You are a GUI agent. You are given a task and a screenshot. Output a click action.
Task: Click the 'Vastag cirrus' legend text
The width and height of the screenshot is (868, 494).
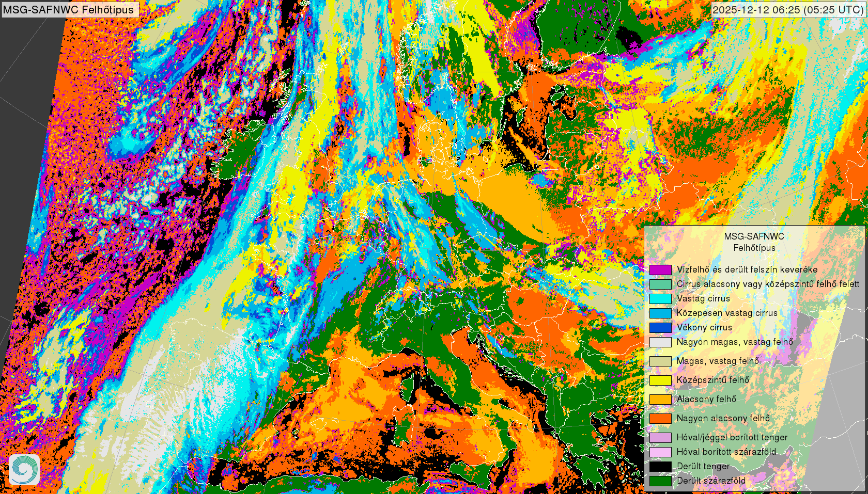point(703,298)
